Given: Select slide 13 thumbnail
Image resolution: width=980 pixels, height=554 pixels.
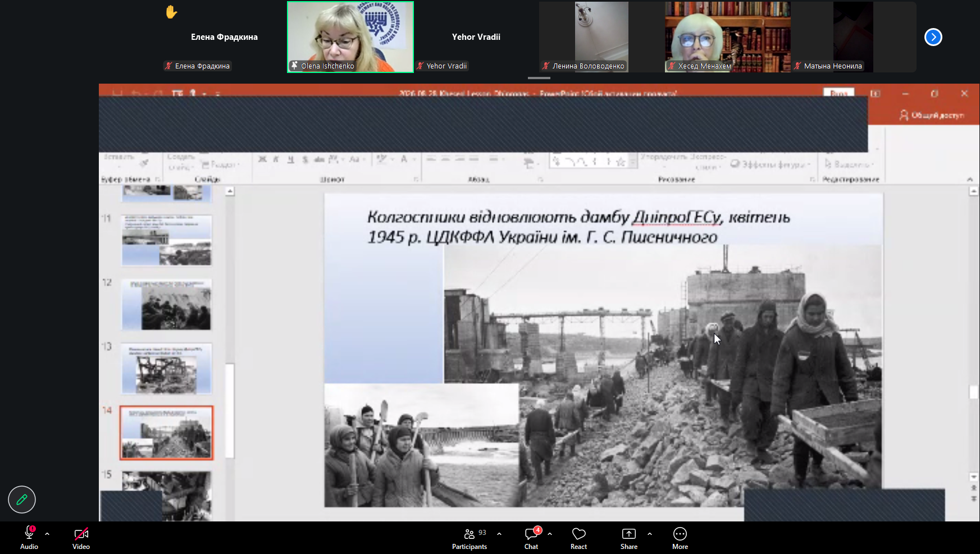Looking at the screenshot, I should [167, 369].
